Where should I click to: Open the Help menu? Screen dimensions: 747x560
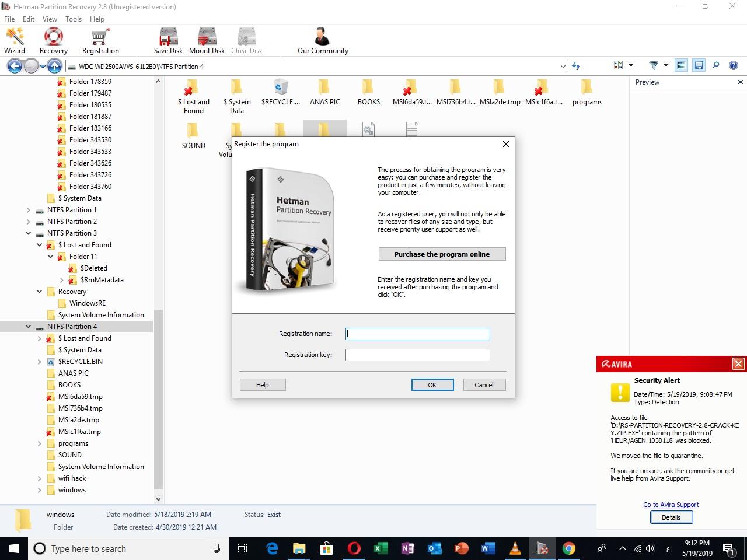tap(97, 19)
